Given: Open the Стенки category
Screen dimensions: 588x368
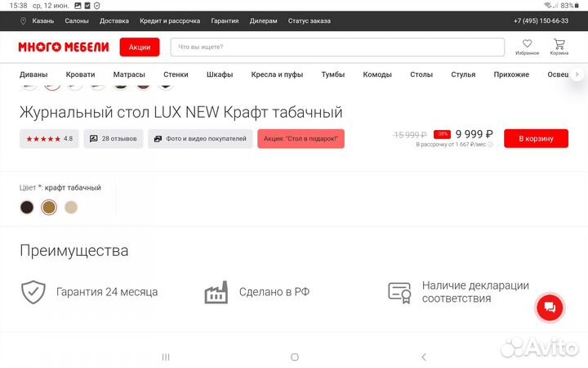Looking at the screenshot, I should 176,74.
